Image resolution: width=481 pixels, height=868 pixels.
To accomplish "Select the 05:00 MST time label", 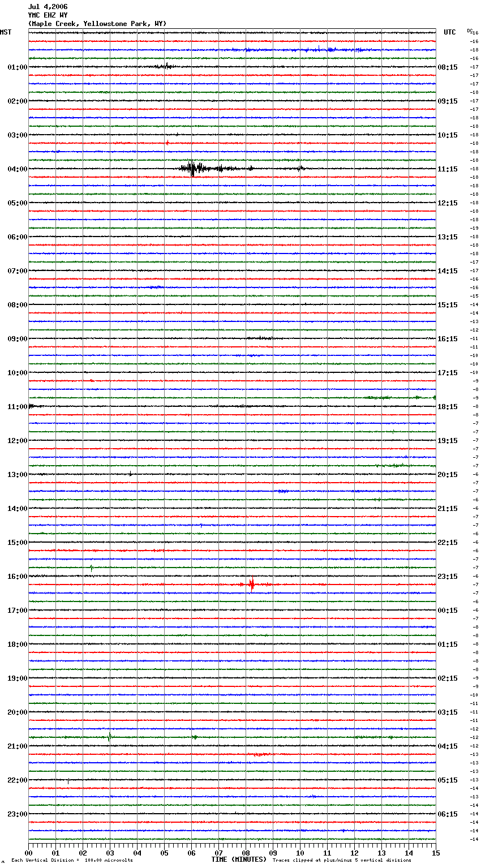I will tap(18, 203).
